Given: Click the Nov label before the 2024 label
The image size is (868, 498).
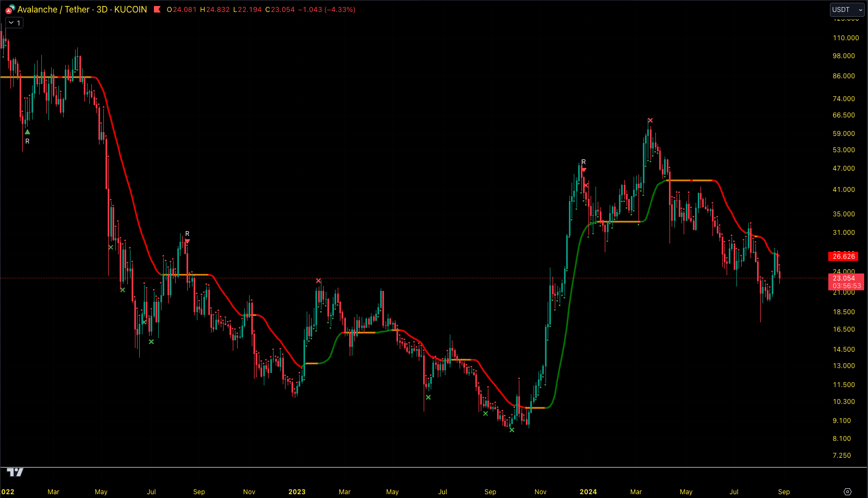Looking at the screenshot, I should point(541,491).
